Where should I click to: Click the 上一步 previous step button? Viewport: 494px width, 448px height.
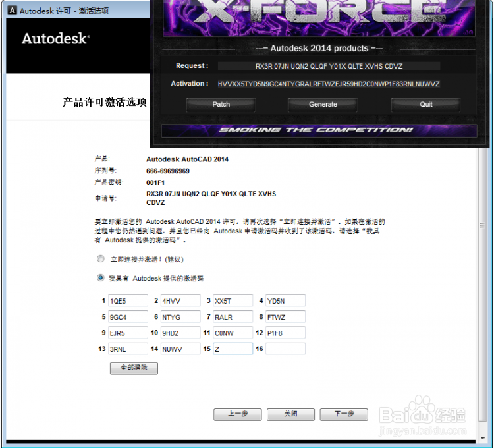tap(238, 414)
